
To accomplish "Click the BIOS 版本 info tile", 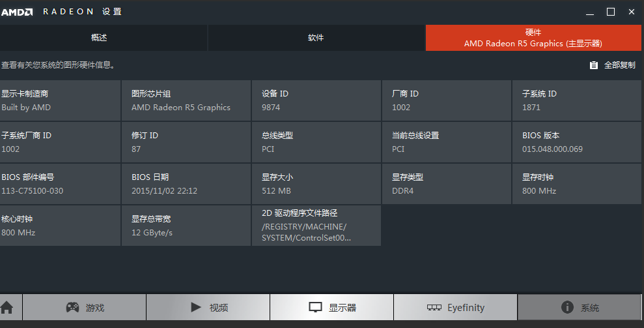I will [x=576, y=142].
